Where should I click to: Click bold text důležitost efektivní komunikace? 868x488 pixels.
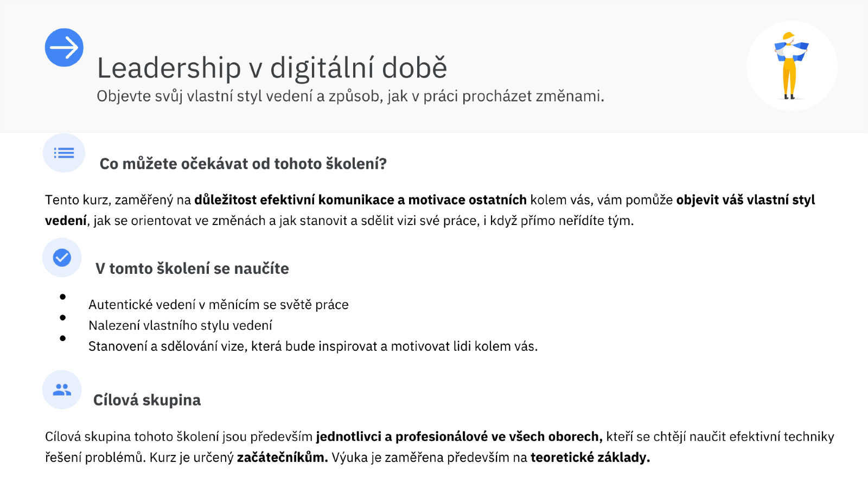294,200
